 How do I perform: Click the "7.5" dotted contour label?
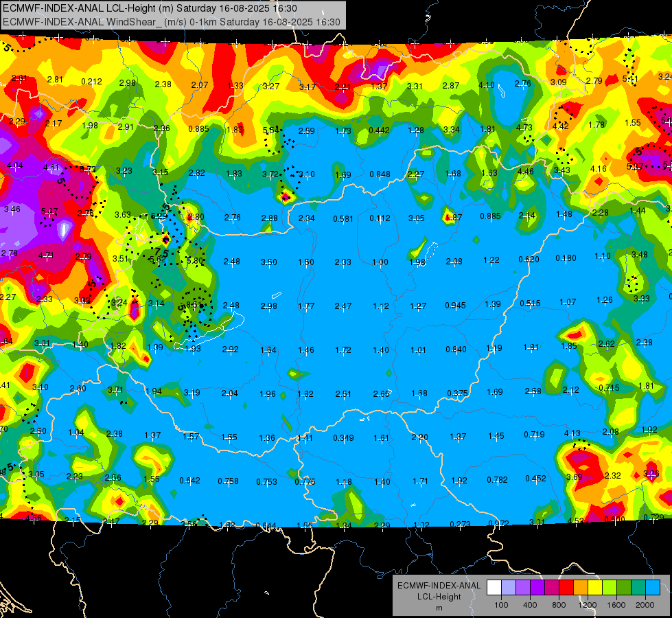point(161,252)
